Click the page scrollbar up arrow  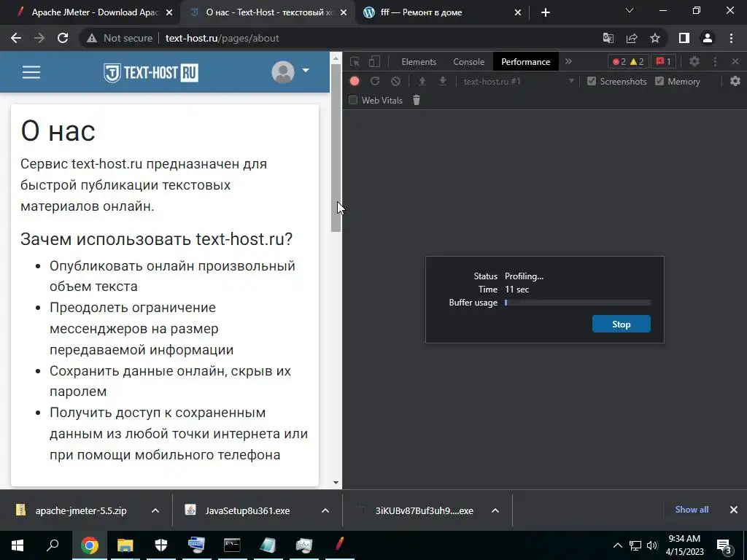[336, 58]
